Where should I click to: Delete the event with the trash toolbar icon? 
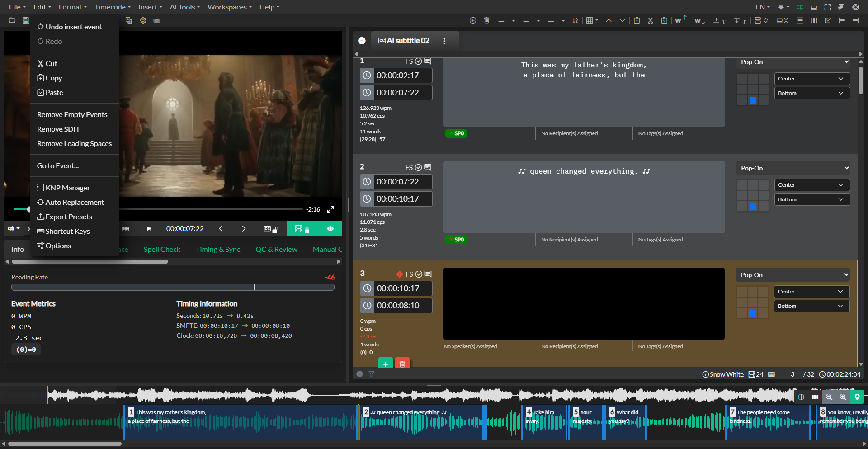point(486,20)
